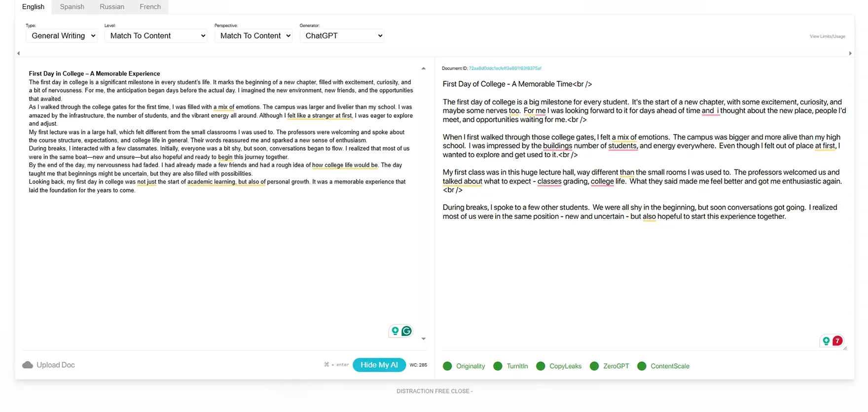Click the Hide My AI button
Screen dimensions: 868x412
[x=379, y=365]
